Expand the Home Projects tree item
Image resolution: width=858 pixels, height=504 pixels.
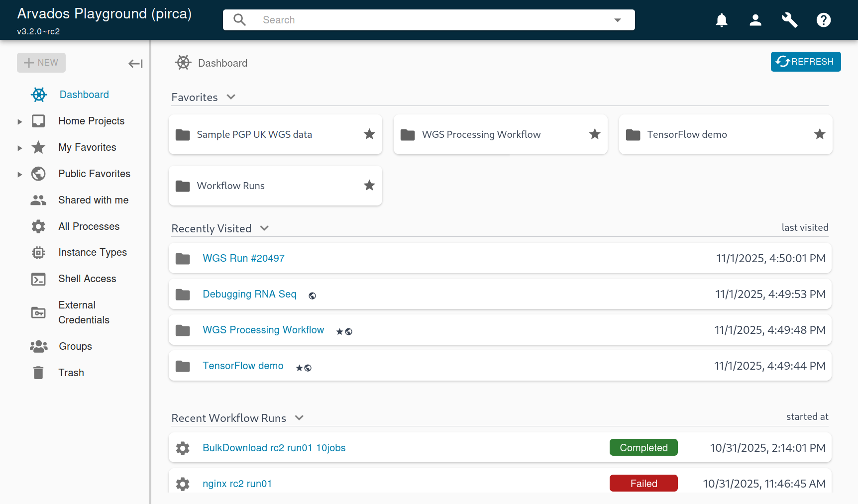20,121
